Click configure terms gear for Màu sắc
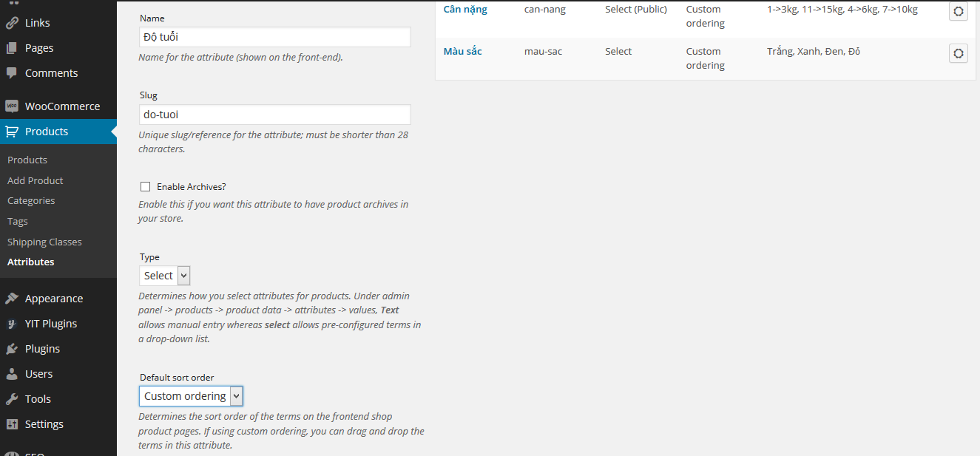The width and height of the screenshot is (980, 456). tap(958, 53)
